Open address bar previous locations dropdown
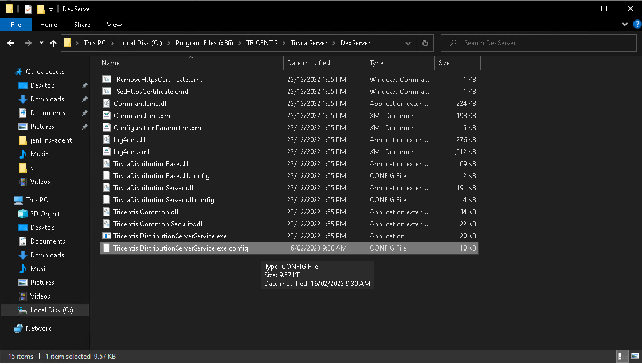This screenshot has width=642, height=364. (x=408, y=43)
